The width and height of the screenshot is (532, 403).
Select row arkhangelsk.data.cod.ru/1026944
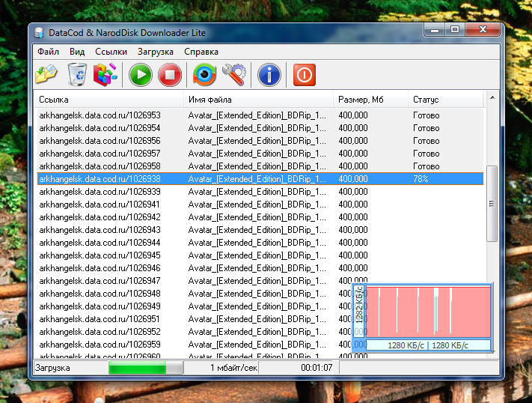coord(260,243)
